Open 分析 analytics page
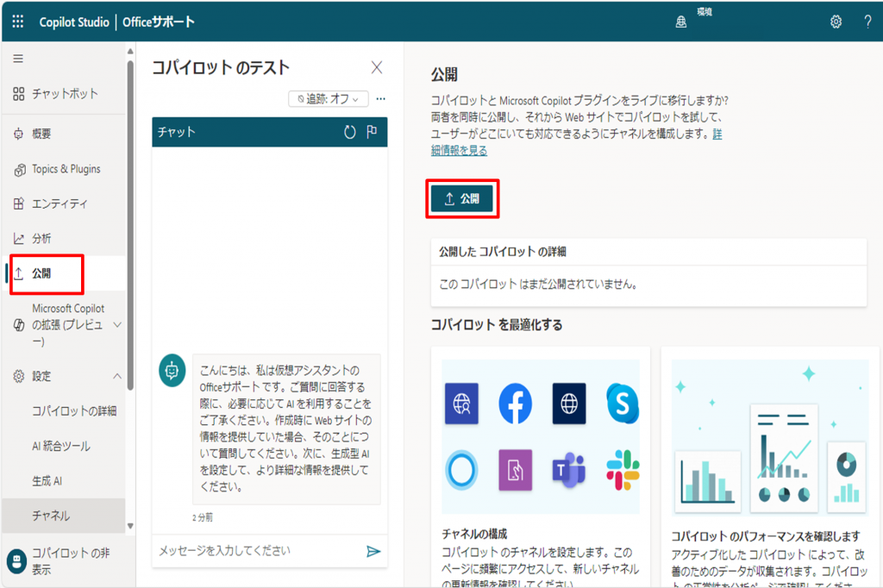The height and width of the screenshot is (588, 883). [64, 239]
